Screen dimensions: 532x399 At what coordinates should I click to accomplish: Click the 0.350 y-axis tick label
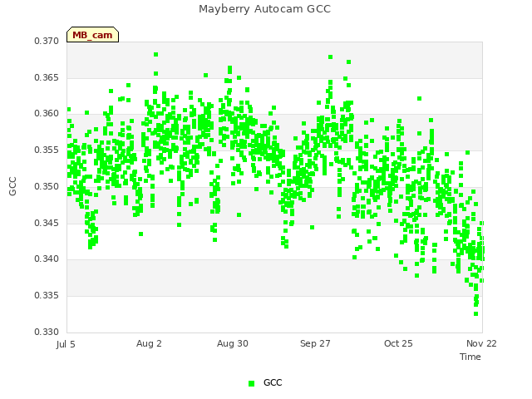[47, 186]
